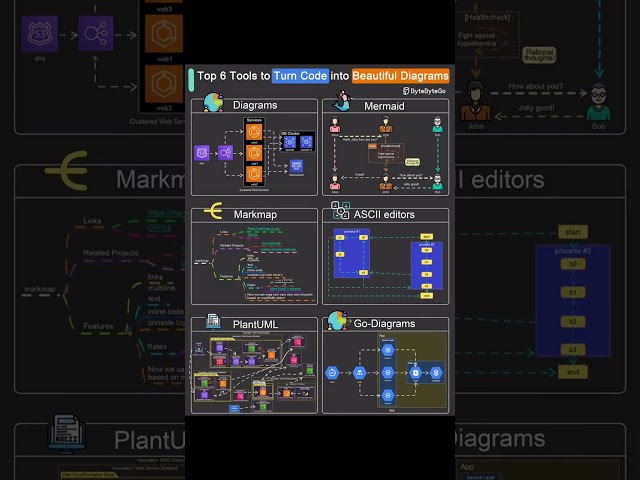Viewport: 640px width, 480px height.
Task: Click the blue 'Turn Code' highlighted text
Action: point(300,76)
